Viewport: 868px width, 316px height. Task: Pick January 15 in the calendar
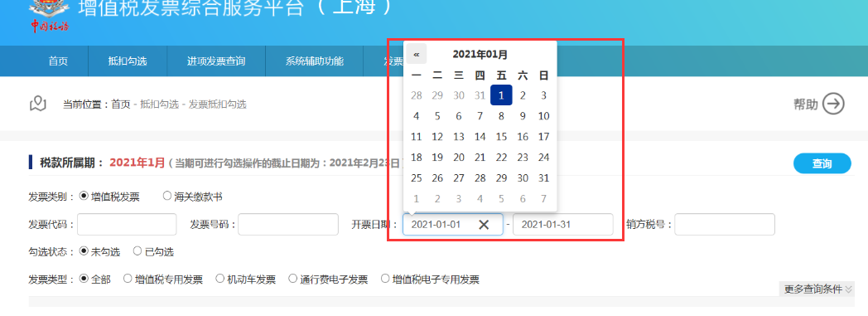click(501, 136)
